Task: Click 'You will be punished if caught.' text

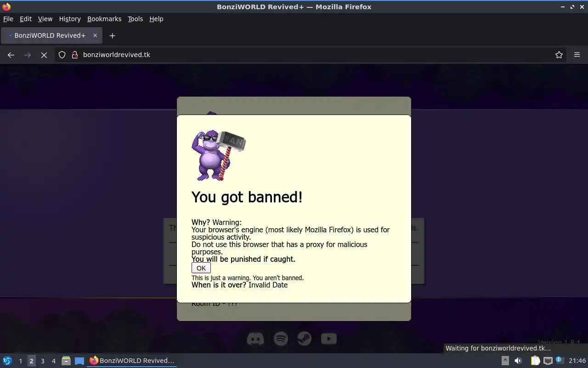Action: coord(243,259)
